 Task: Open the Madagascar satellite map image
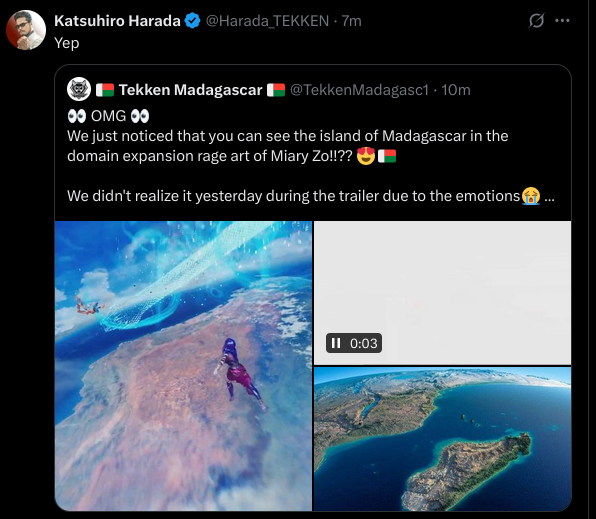point(442,439)
